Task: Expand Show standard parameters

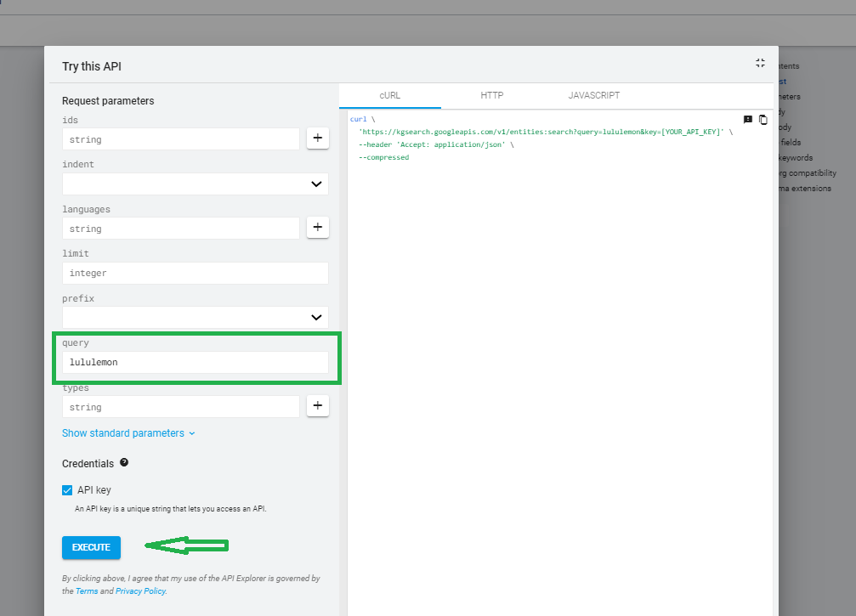Action: (128, 433)
